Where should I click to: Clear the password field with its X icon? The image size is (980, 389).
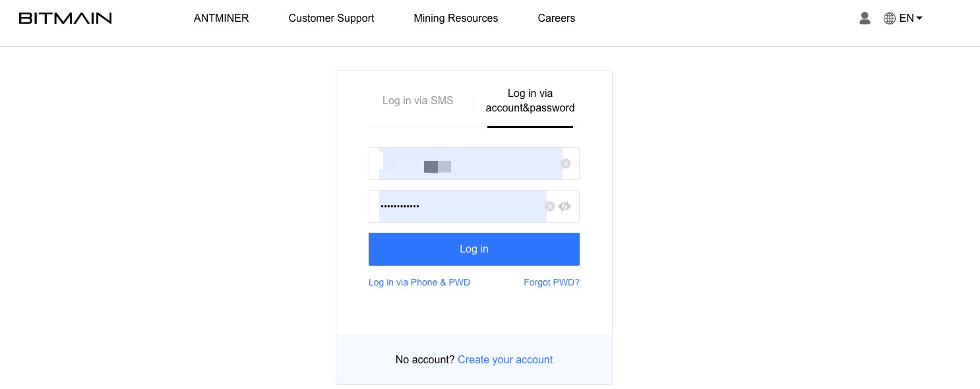[x=550, y=206]
